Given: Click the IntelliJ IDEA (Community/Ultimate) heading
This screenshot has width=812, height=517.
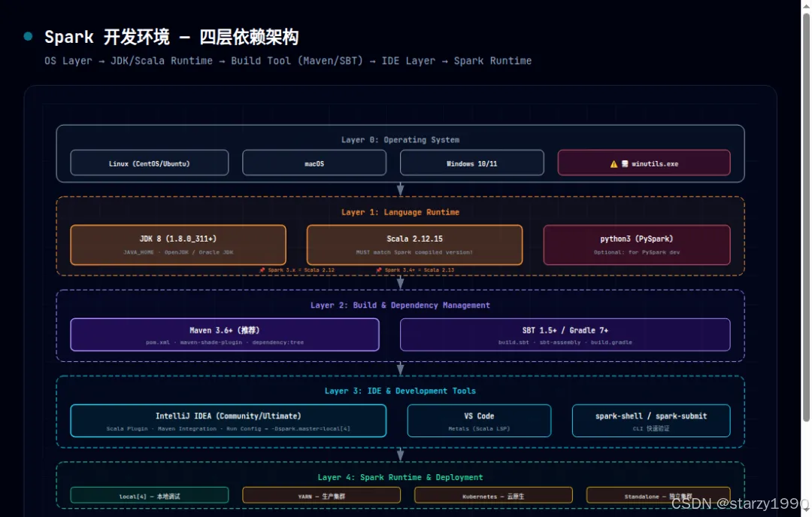Looking at the screenshot, I should [x=229, y=416].
